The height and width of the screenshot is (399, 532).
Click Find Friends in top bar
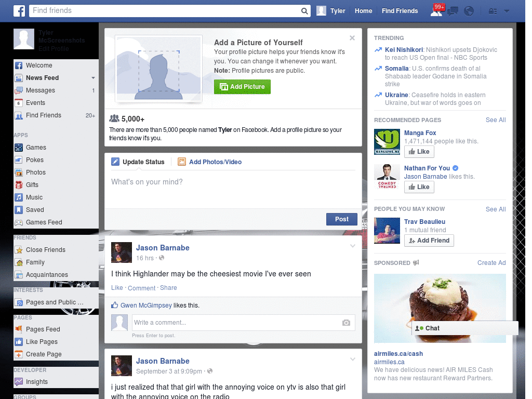click(x=400, y=11)
